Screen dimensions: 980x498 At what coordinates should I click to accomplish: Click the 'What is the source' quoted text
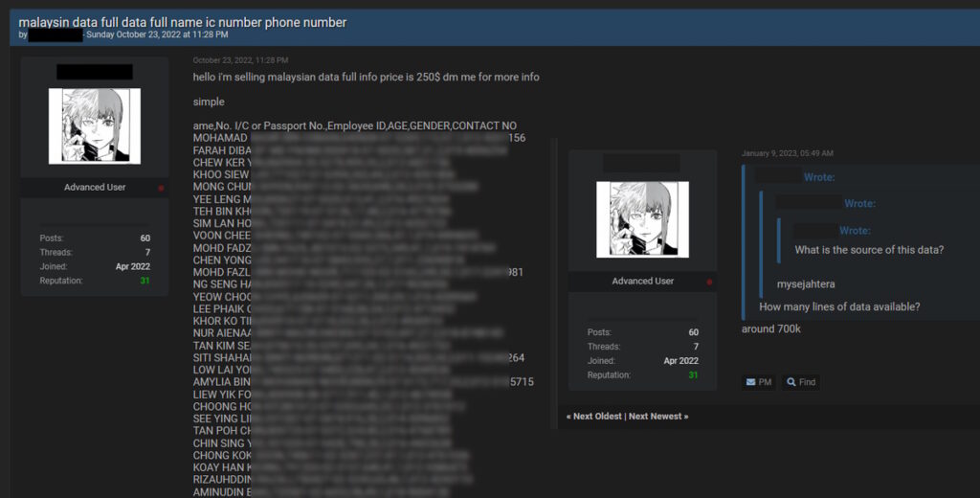[x=869, y=250]
